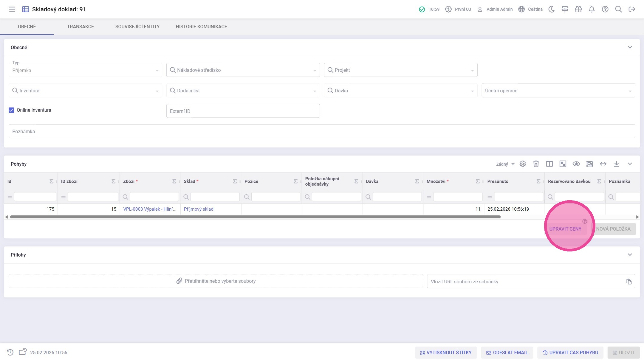Open the Související entity tab
This screenshot has height=362, width=644.
pos(137,27)
